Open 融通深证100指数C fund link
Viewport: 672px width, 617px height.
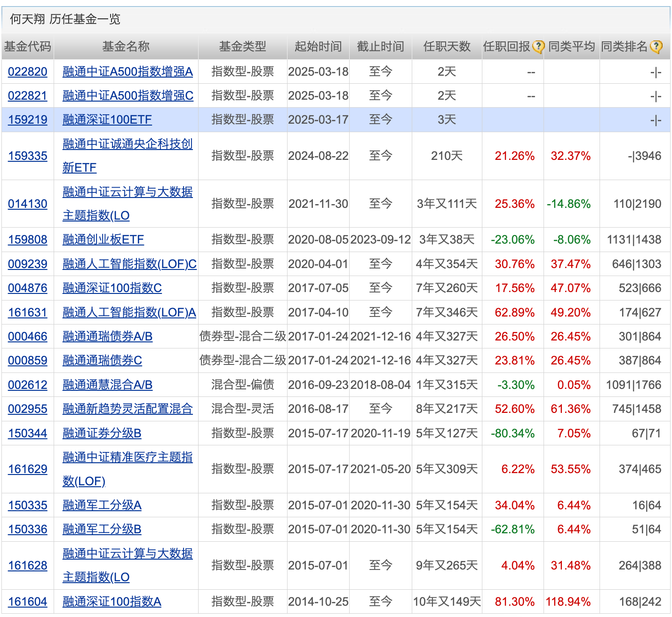[x=112, y=288]
